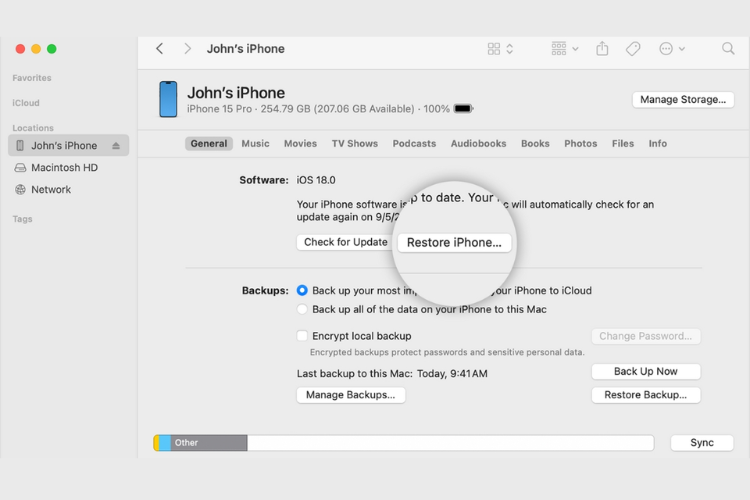Click the Sync button

702,443
